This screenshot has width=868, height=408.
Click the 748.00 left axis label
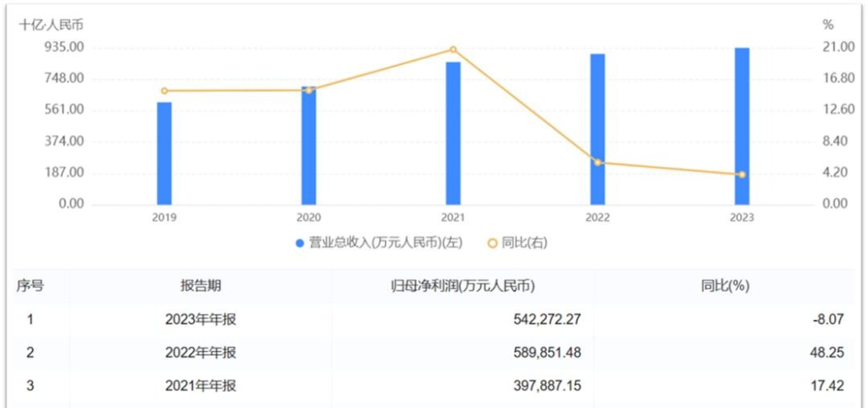pos(63,78)
